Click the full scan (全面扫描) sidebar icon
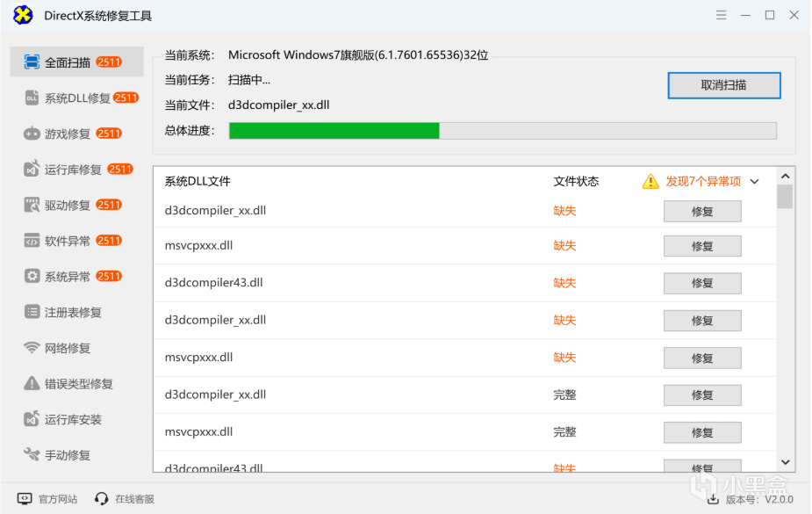This screenshot has height=514, width=812. 32,62
